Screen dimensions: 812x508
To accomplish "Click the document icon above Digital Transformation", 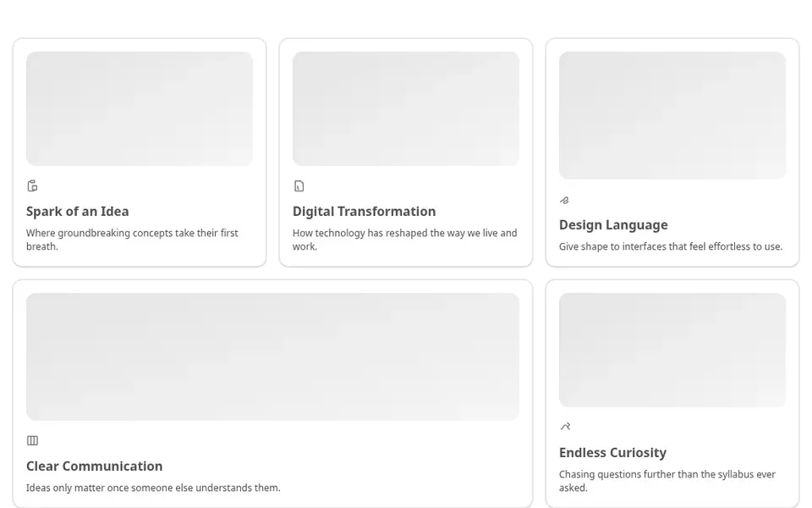I will tap(299, 185).
